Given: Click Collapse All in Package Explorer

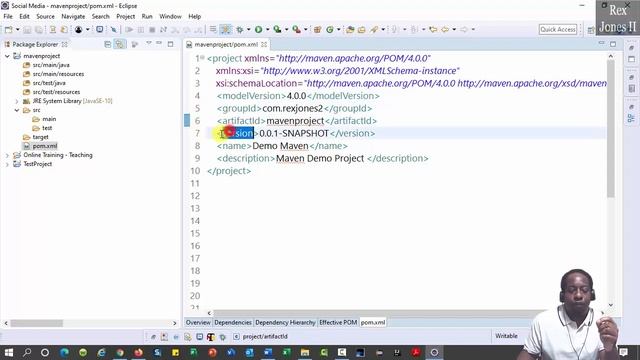Looking at the screenshot, I should tap(107, 44).
